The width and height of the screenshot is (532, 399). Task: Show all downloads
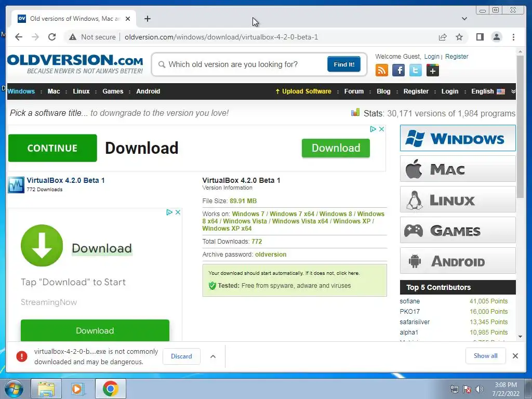coord(486,356)
